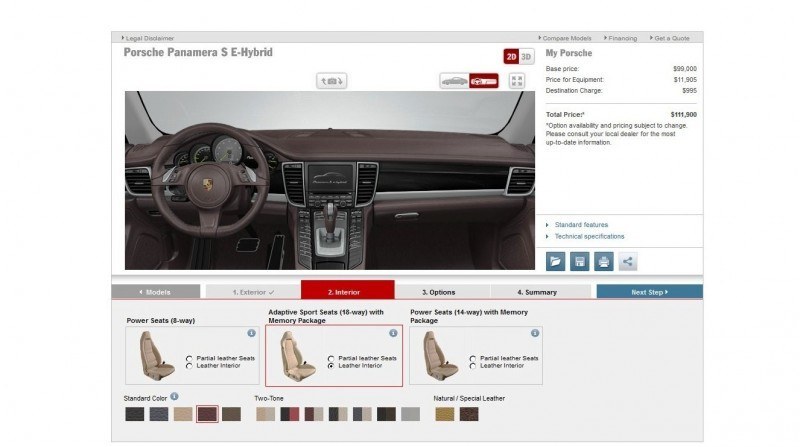The image size is (800, 447).
Task: Show the interior steering wheel view
Action: tap(484, 81)
